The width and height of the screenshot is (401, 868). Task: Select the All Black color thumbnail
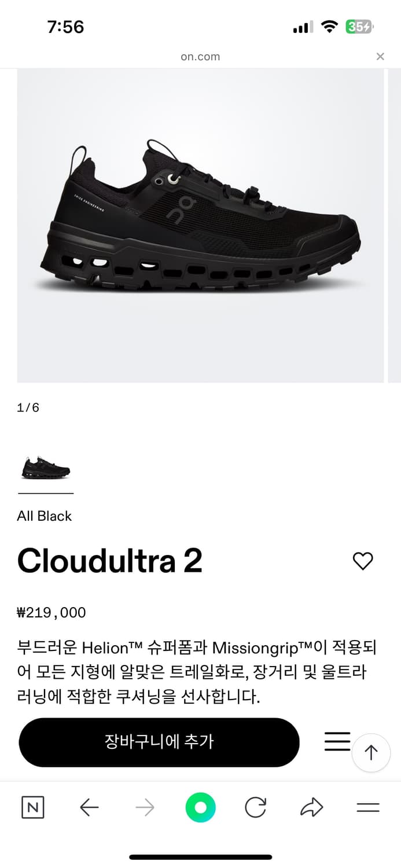pos(46,468)
